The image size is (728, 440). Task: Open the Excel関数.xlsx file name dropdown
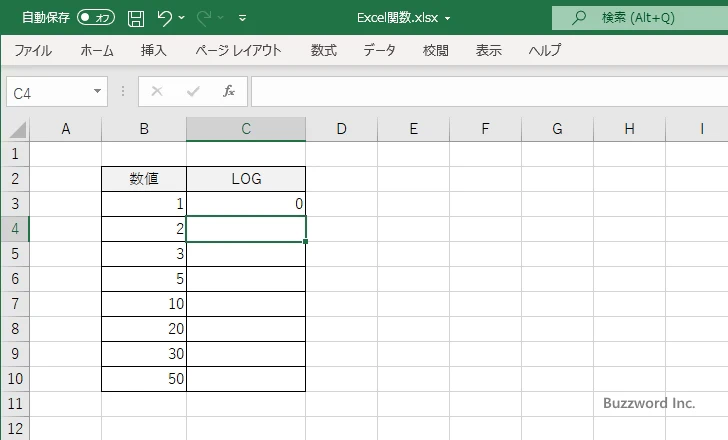pyautogui.click(x=448, y=19)
